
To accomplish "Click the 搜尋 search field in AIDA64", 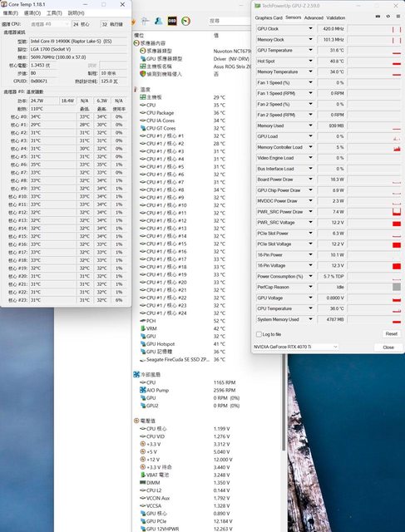I will click(230, 21).
